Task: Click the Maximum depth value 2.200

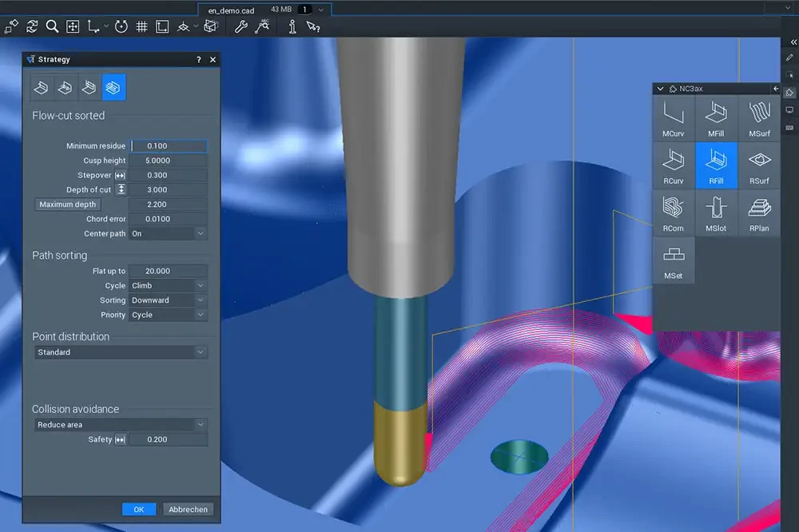Action: tap(168, 204)
